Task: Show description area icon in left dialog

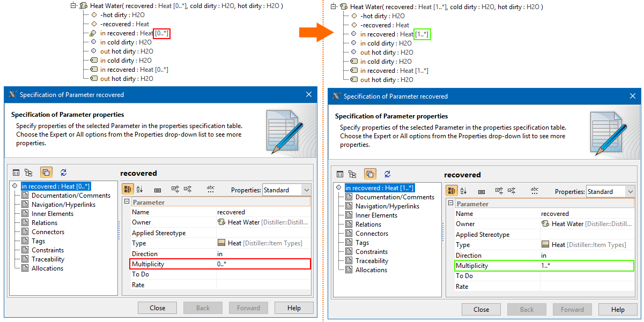Action: coord(158,190)
